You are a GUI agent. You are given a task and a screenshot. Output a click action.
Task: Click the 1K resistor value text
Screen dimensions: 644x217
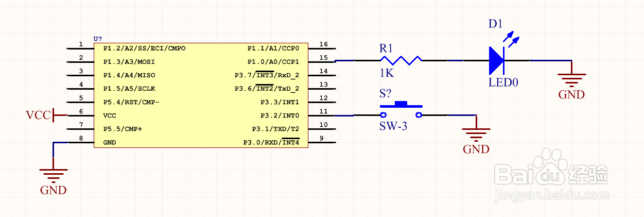click(386, 73)
